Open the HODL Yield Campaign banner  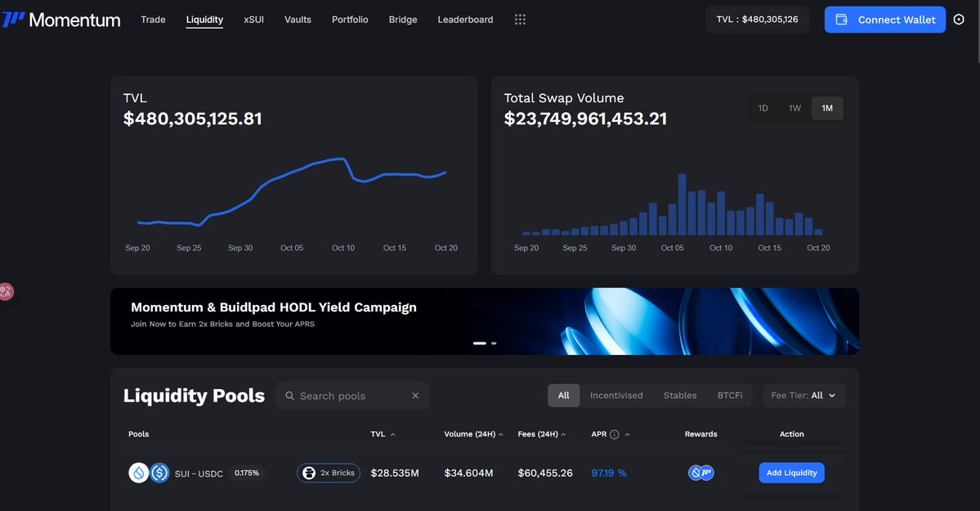pos(485,321)
